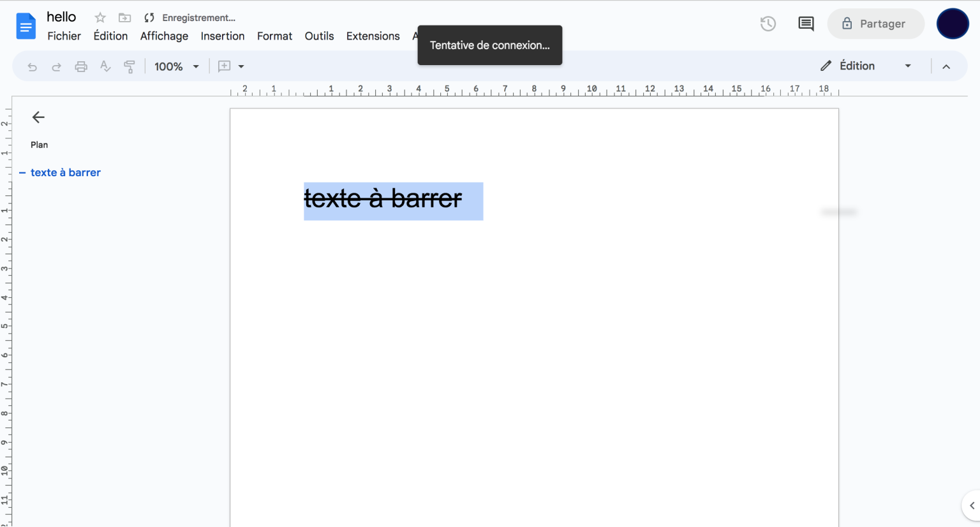Open the comments history icon
The width and height of the screenshot is (980, 527).
[x=806, y=24]
